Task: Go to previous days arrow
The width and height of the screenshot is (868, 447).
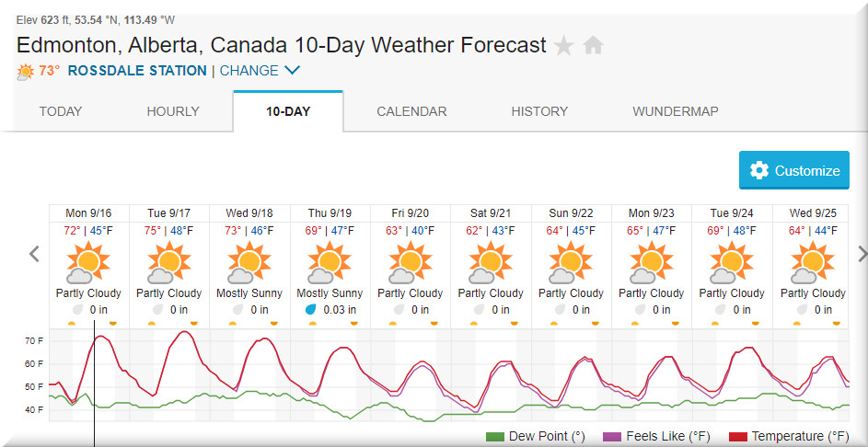Action: click(34, 254)
